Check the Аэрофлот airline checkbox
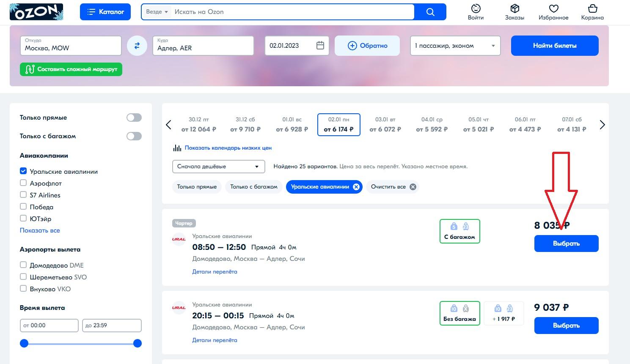The width and height of the screenshot is (630, 364). coord(23,183)
